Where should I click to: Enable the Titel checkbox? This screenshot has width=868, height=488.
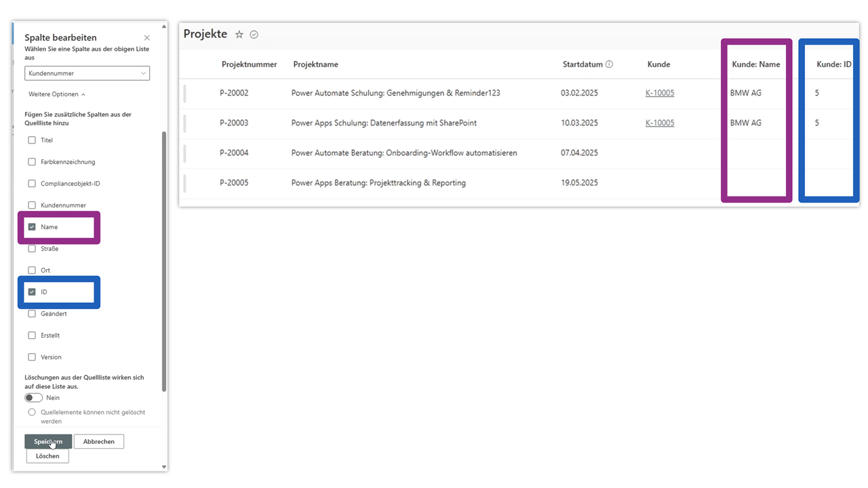(32, 140)
